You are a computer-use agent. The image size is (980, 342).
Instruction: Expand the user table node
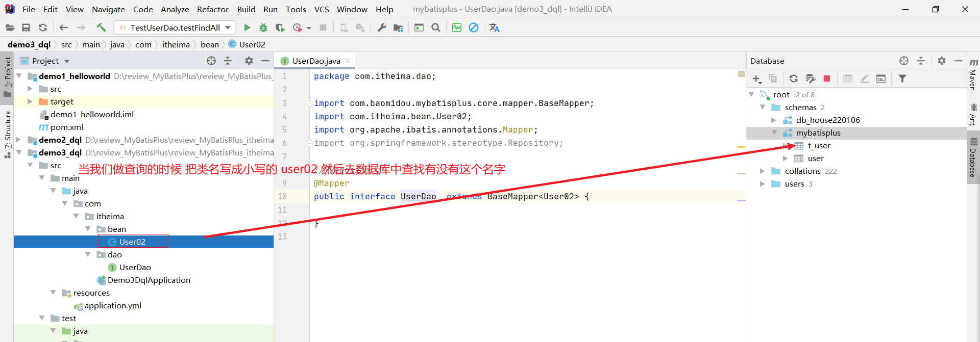click(x=786, y=158)
